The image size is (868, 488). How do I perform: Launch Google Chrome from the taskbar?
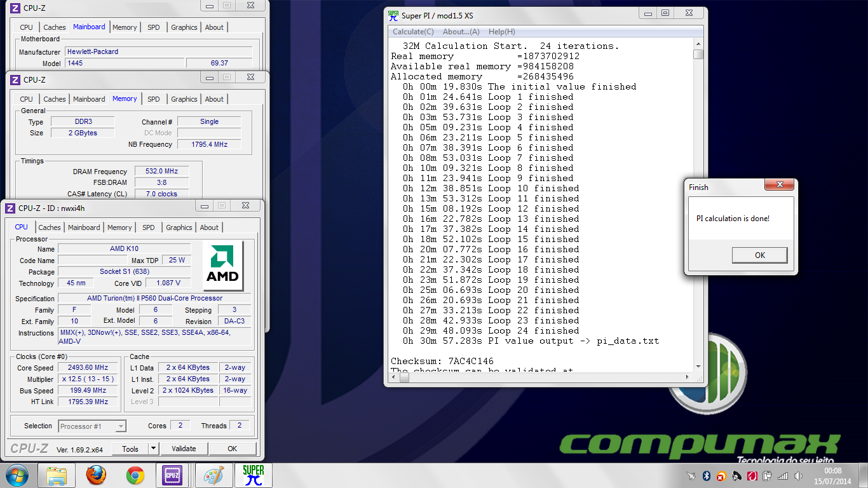click(x=135, y=475)
